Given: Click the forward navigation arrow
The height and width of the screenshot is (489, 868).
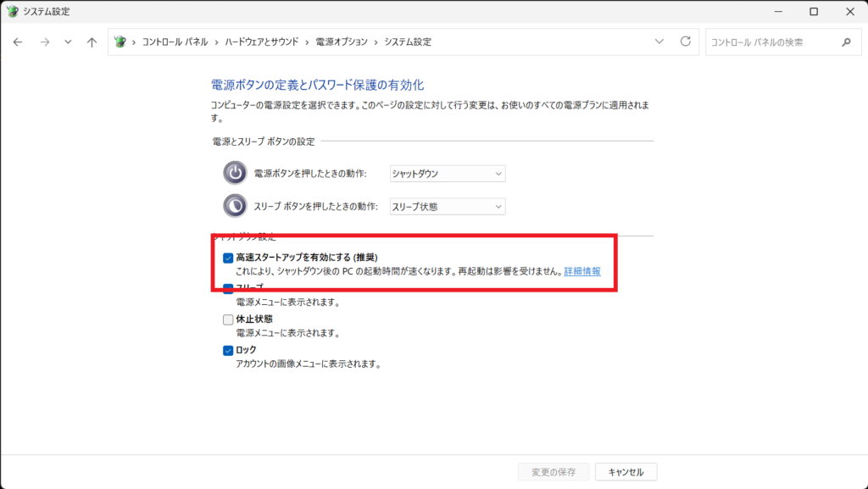Looking at the screenshot, I should (x=44, y=42).
